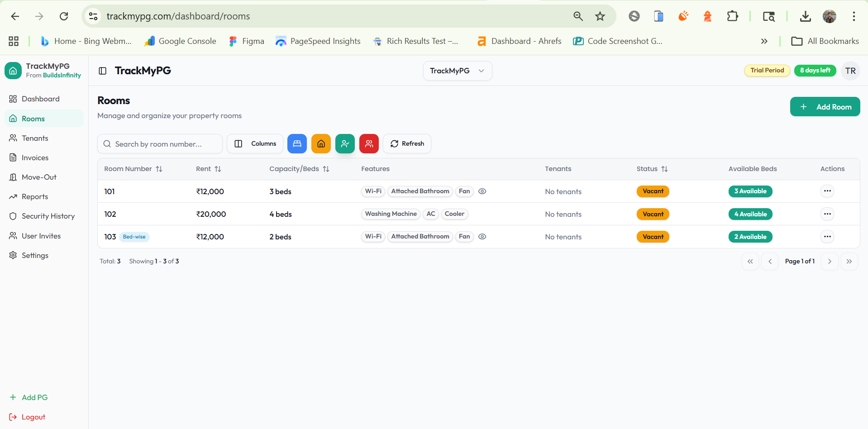Go to Security History page
This screenshot has width=868, height=429.
click(x=48, y=216)
